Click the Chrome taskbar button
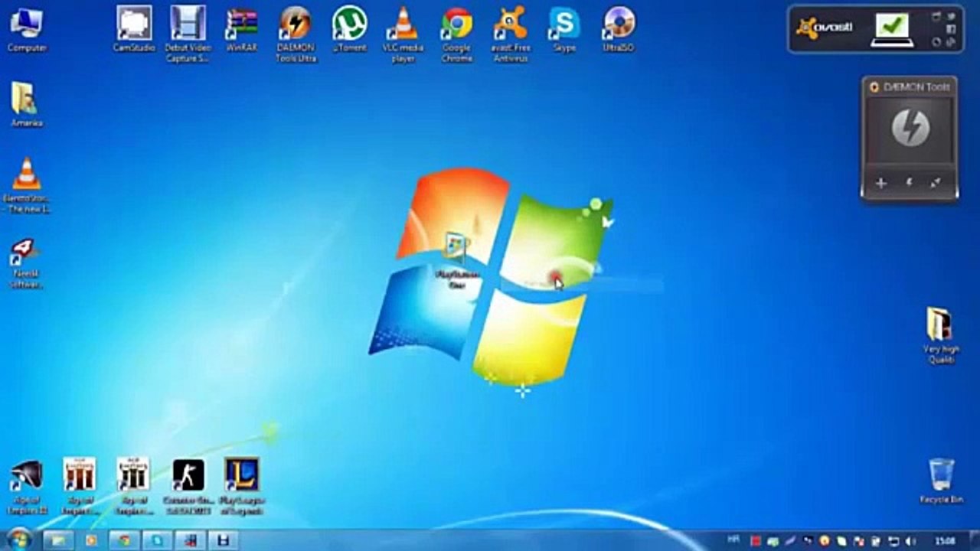 click(x=125, y=540)
